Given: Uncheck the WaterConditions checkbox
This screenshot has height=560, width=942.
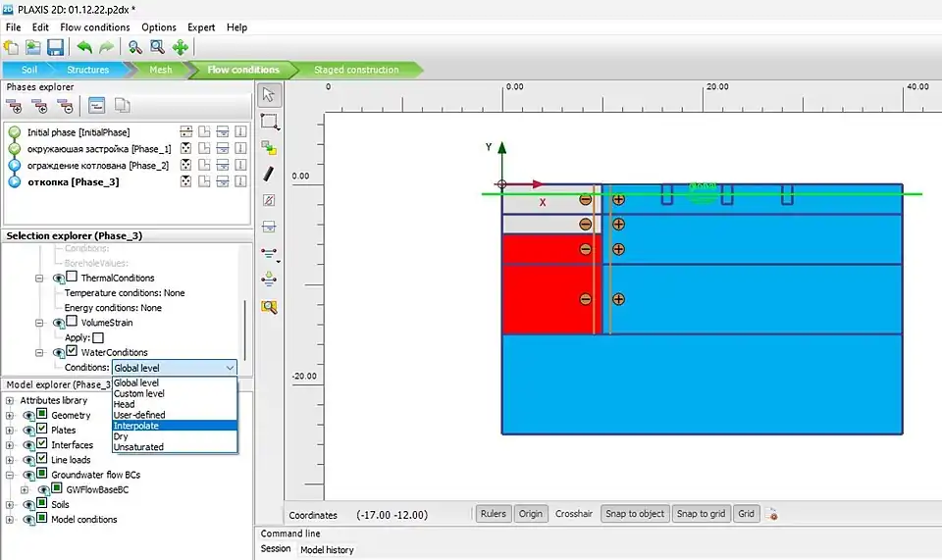Looking at the screenshot, I should click(73, 353).
